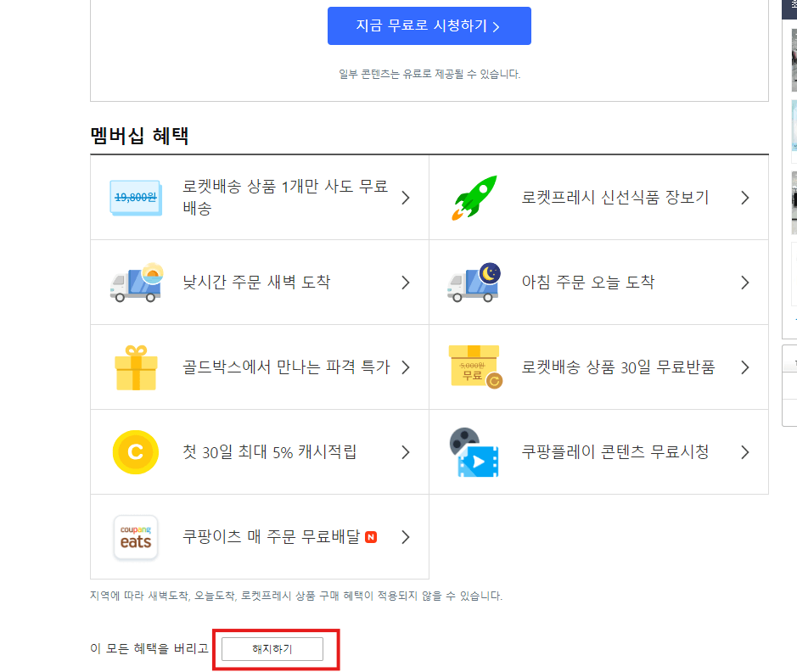
Task: Click the 지역에 따라 새벽도착 disclaimer text
Action: point(296,596)
